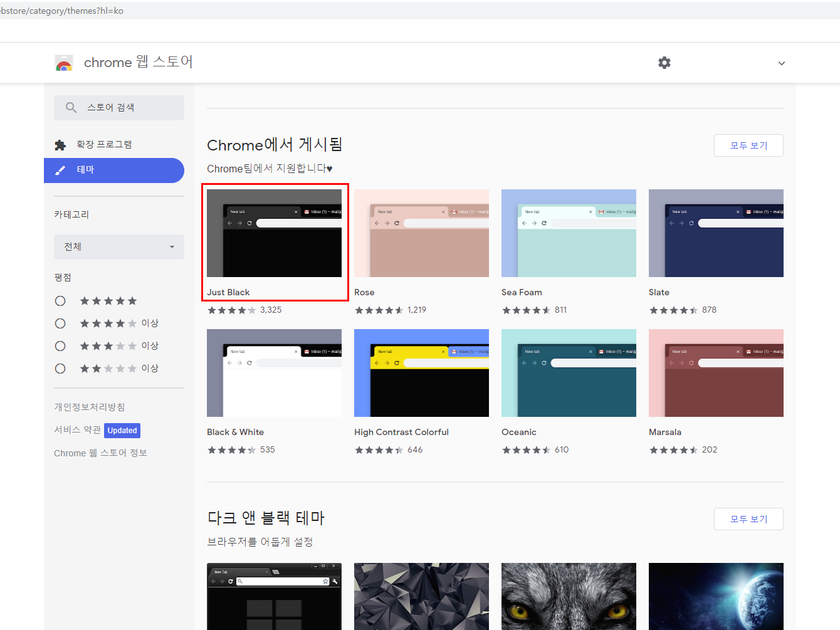Viewport: 840px width, 630px height.
Task: Open the Oceanic theme thumbnail
Action: [x=569, y=373]
